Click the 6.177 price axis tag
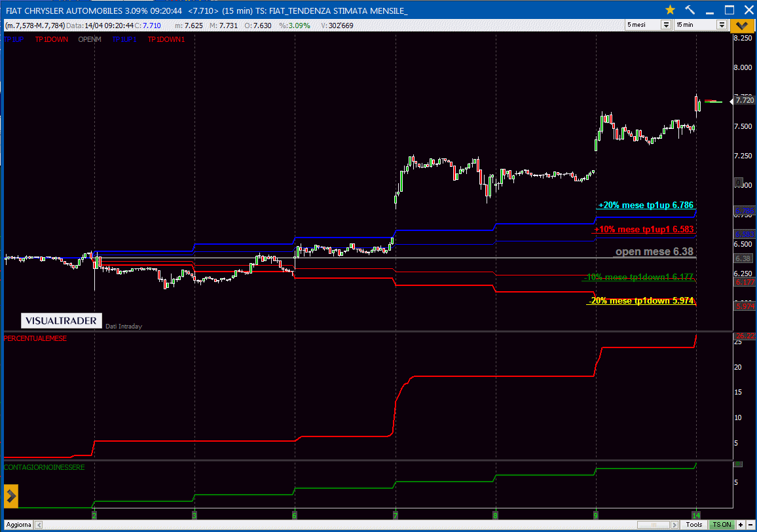 click(x=745, y=282)
